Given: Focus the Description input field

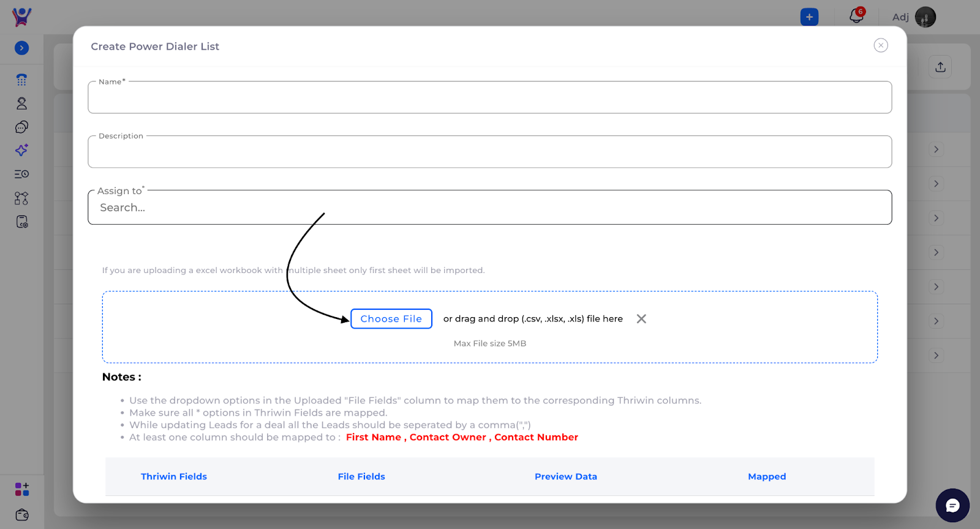Looking at the screenshot, I should (490, 152).
